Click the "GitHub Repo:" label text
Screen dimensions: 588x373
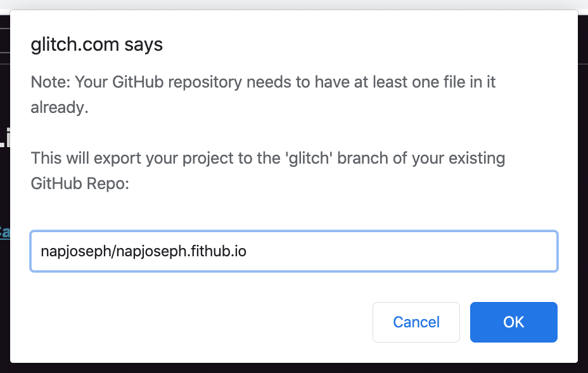[x=80, y=184]
